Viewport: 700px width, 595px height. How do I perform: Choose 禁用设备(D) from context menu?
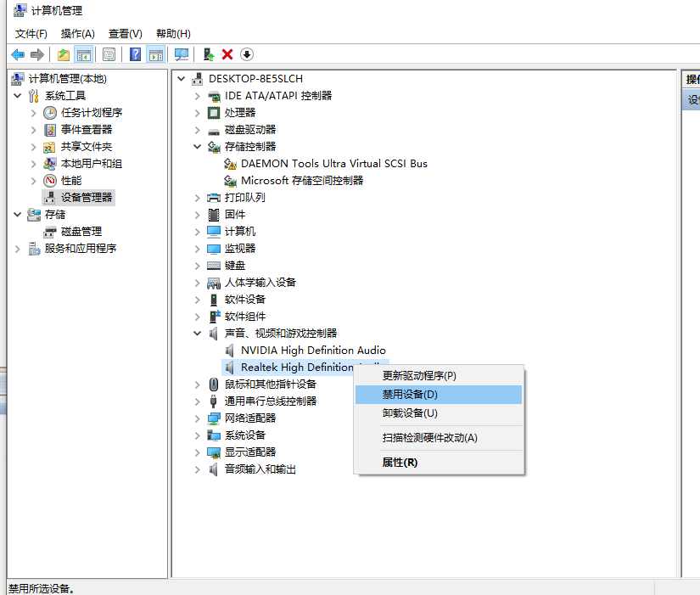point(439,395)
